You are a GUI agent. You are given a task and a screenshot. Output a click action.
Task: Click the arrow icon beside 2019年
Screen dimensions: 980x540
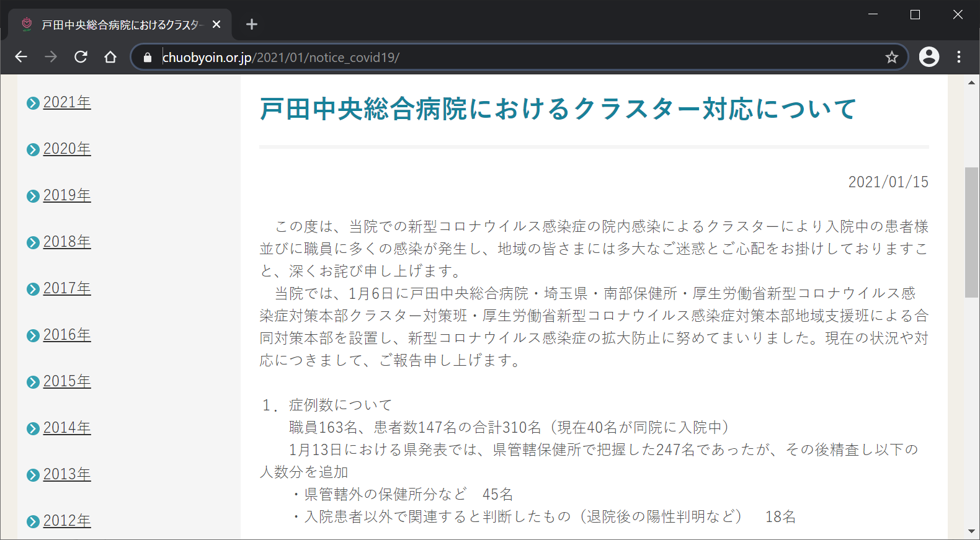(x=33, y=196)
